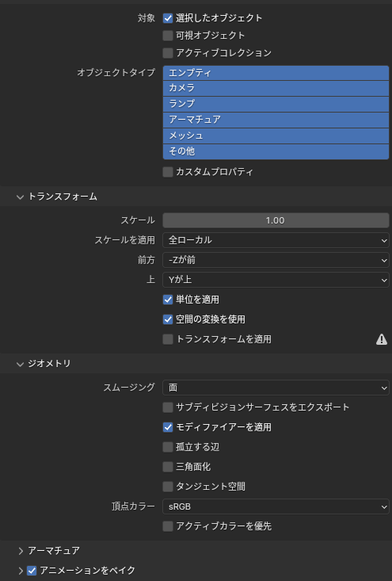Open the スムージング dropdown
The width and height of the screenshot is (392, 581).
pos(276,388)
